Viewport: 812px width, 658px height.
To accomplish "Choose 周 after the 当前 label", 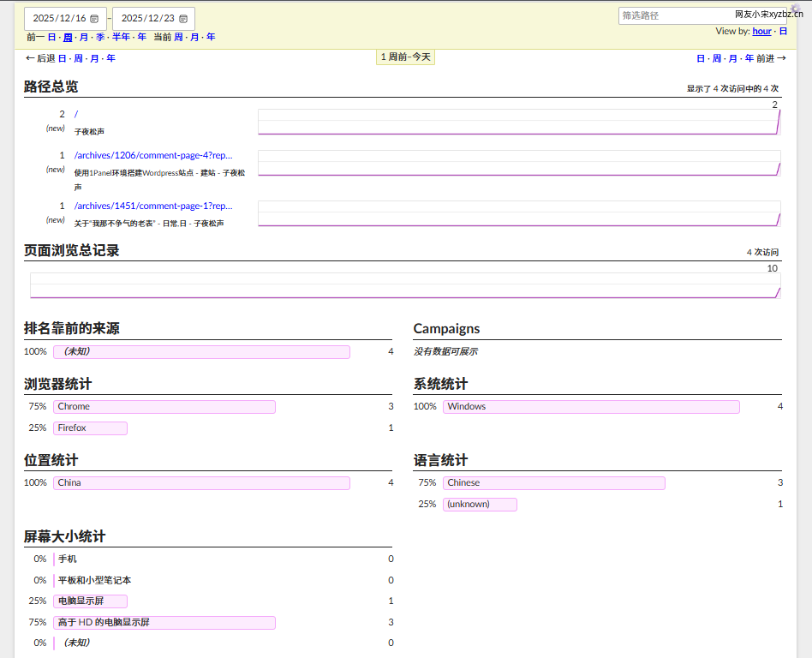I will point(178,37).
